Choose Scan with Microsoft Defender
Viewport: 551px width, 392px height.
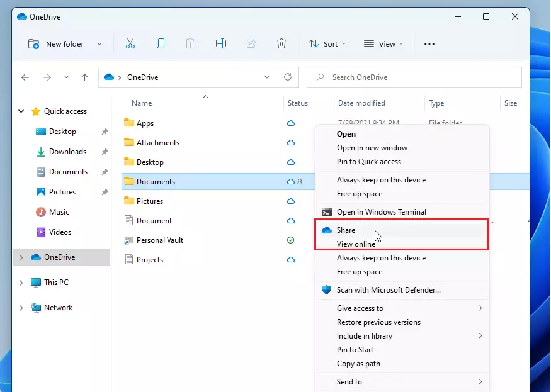point(402,290)
